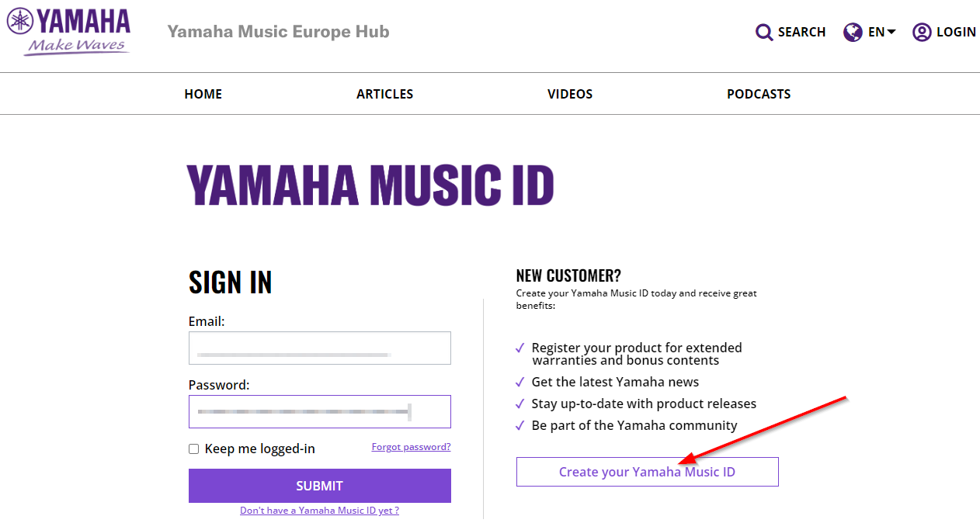This screenshot has width=980, height=530.
Task: Focus the Email input field
Action: 320,348
